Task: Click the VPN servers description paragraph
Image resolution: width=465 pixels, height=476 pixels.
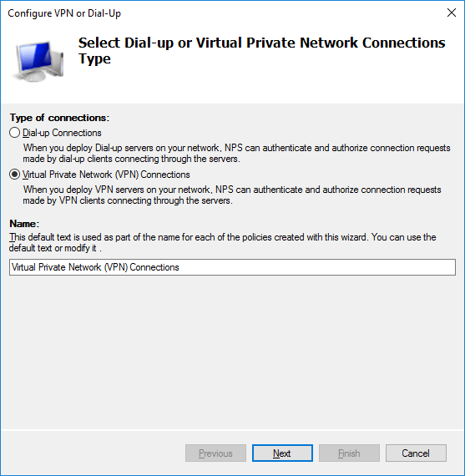Action: 232,195
